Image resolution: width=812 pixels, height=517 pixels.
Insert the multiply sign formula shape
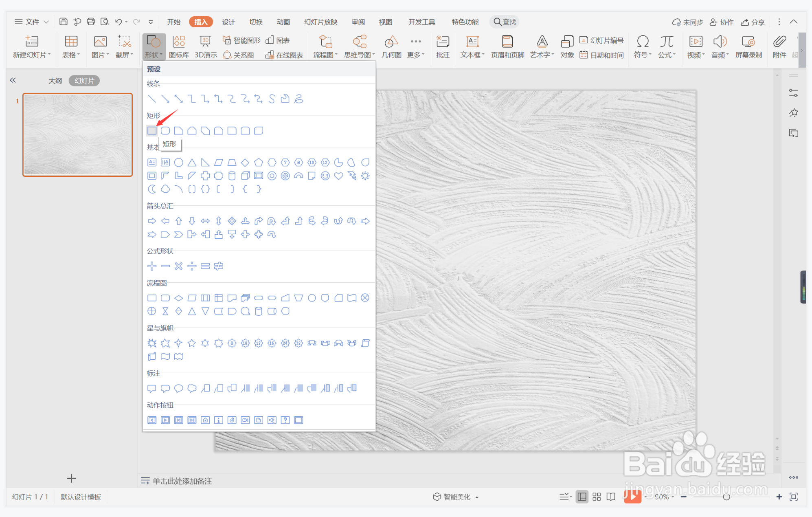click(178, 266)
